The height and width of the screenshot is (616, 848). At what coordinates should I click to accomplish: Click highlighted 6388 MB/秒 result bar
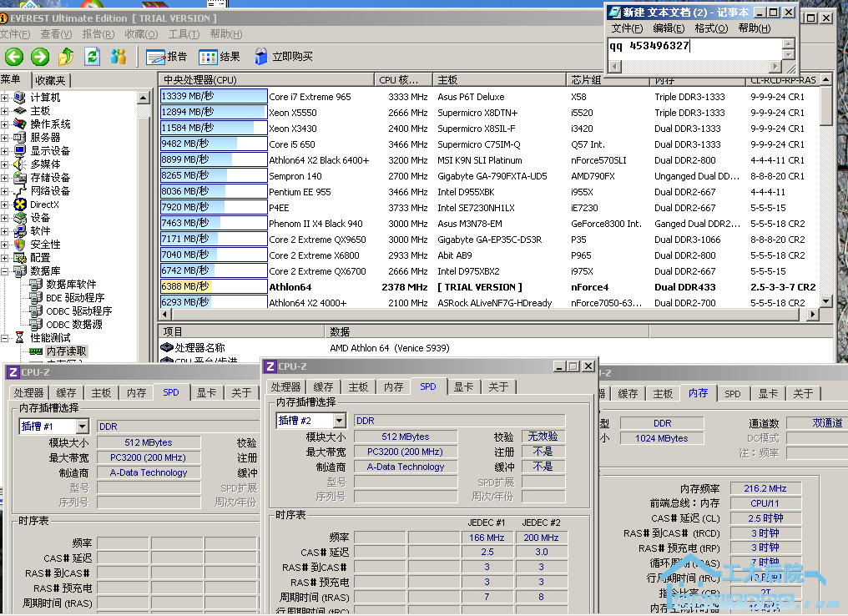coord(214,286)
